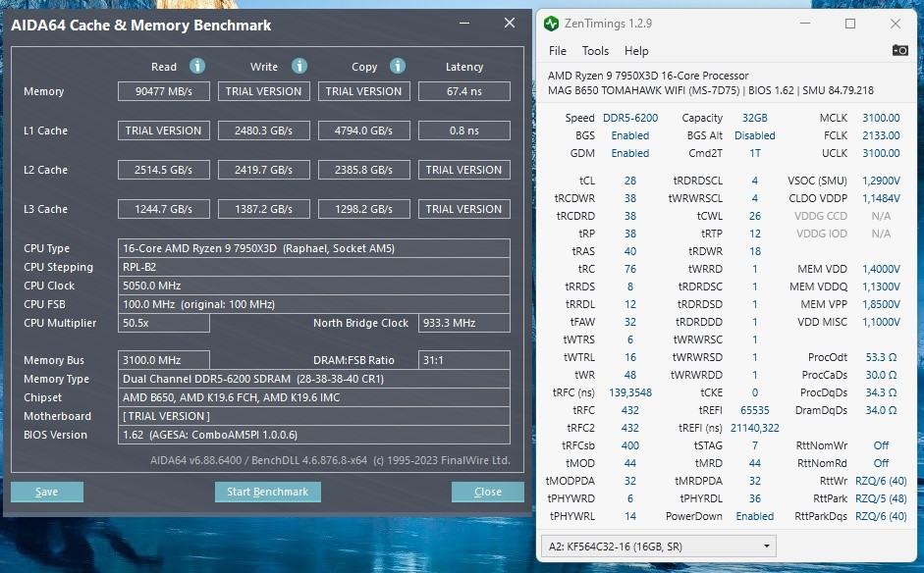The width and height of the screenshot is (924, 573).
Task: Click the Read info icon in AIDA64
Action: click(x=197, y=66)
